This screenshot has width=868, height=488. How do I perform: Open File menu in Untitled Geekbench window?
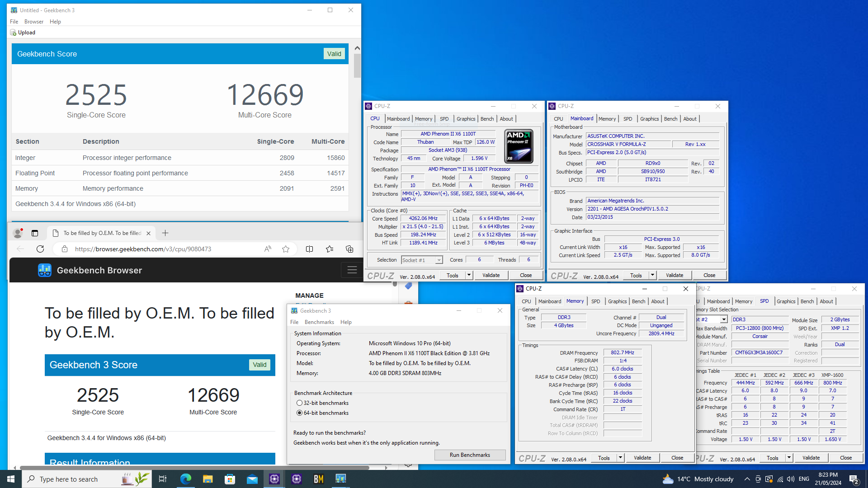[14, 22]
